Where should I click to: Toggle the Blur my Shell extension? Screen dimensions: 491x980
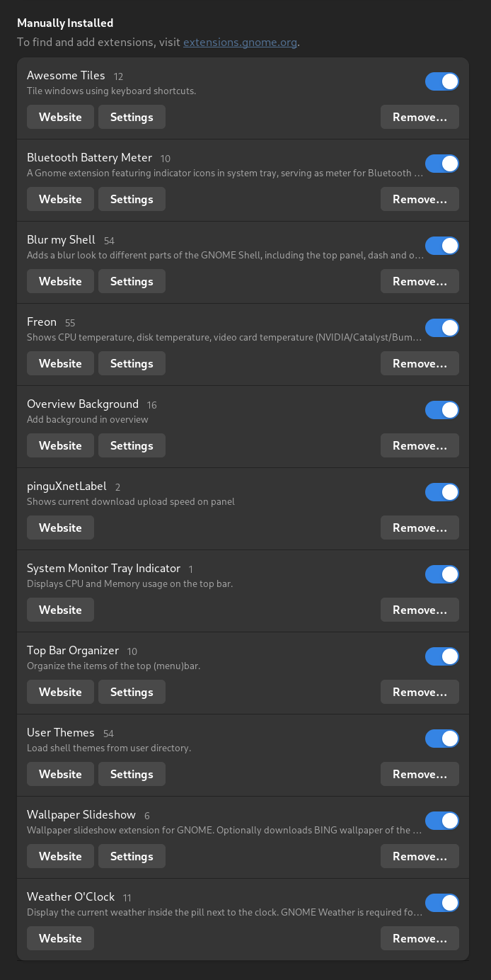pos(441,246)
